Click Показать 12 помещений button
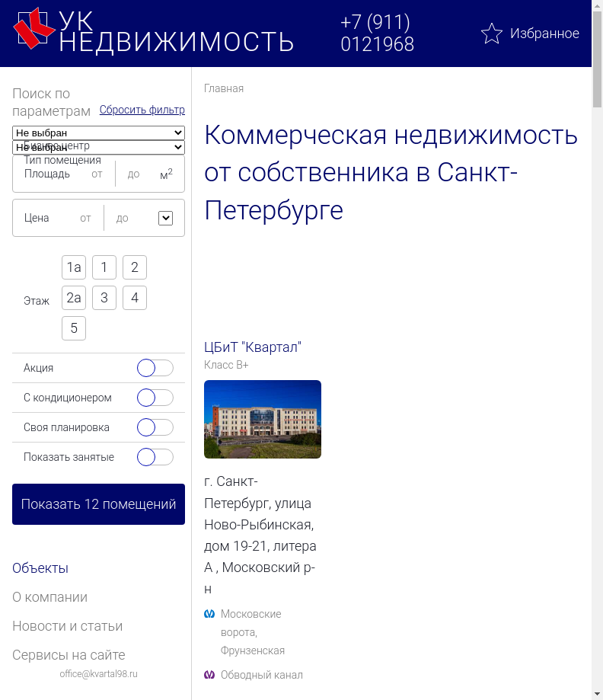The height and width of the screenshot is (700, 603). click(98, 504)
